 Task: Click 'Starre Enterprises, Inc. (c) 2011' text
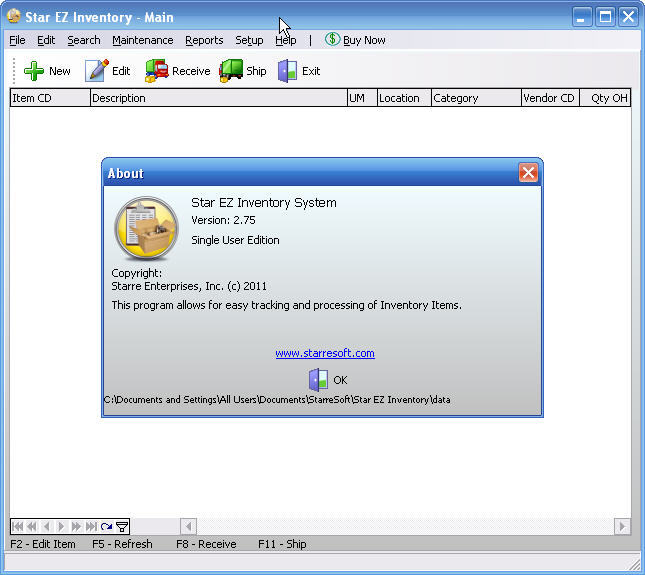(189, 286)
